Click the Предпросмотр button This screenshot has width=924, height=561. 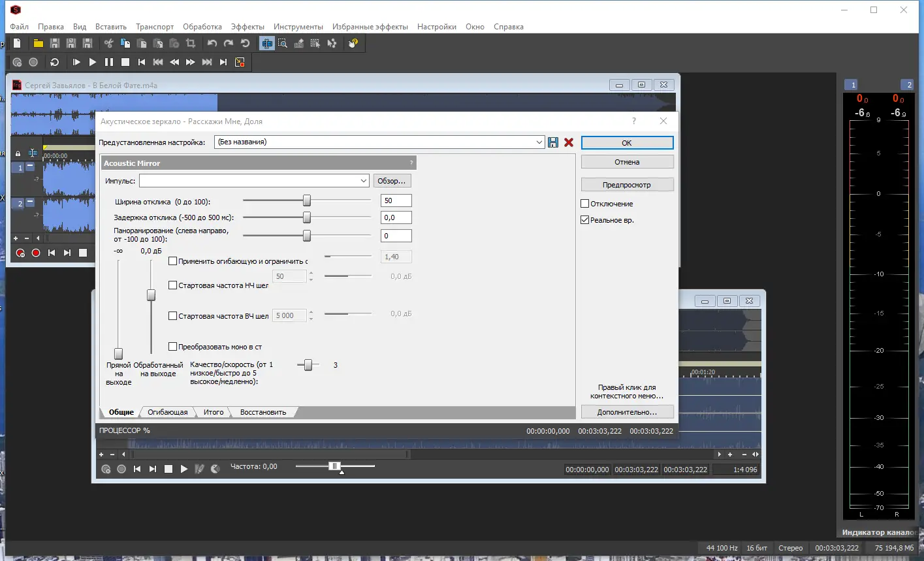pyautogui.click(x=627, y=185)
